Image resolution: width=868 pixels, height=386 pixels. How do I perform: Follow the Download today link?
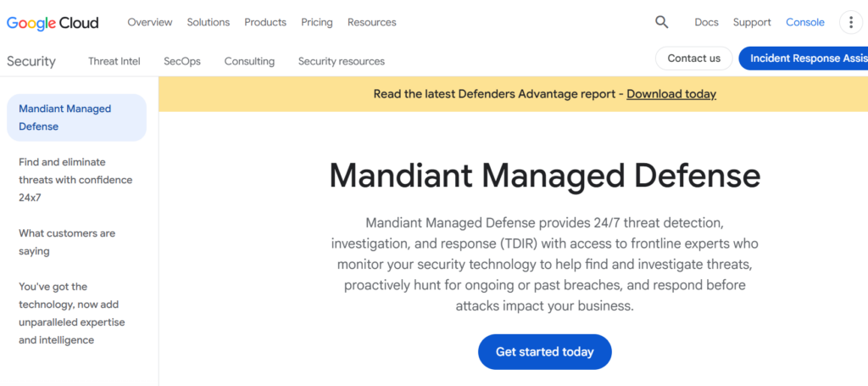[x=671, y=94]
